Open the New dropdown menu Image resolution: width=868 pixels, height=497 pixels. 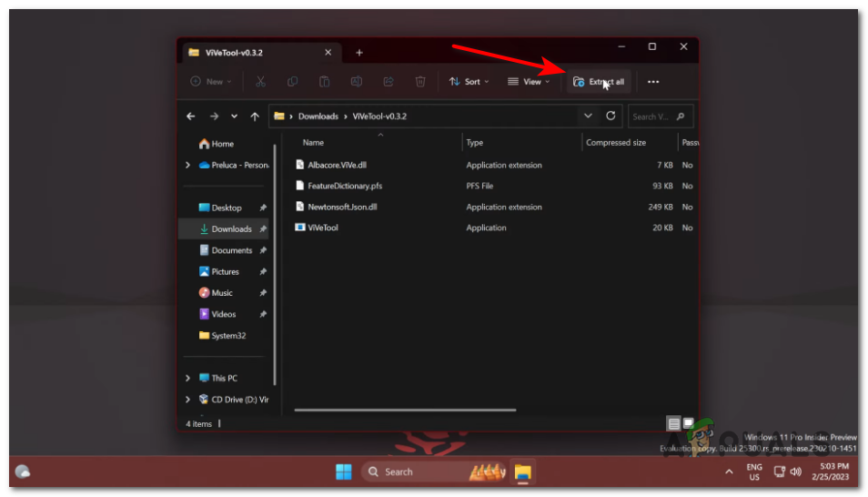coord(211,81)
